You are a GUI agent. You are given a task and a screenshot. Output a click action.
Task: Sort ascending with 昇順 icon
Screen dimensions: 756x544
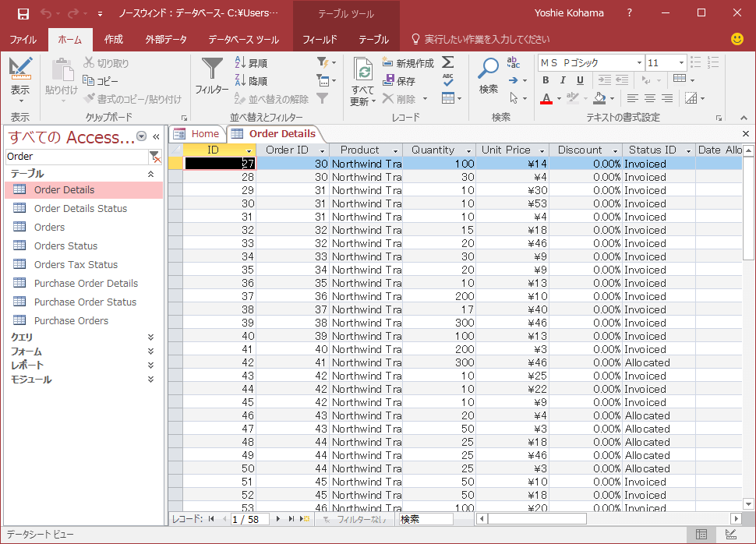(x=241, y=63)
